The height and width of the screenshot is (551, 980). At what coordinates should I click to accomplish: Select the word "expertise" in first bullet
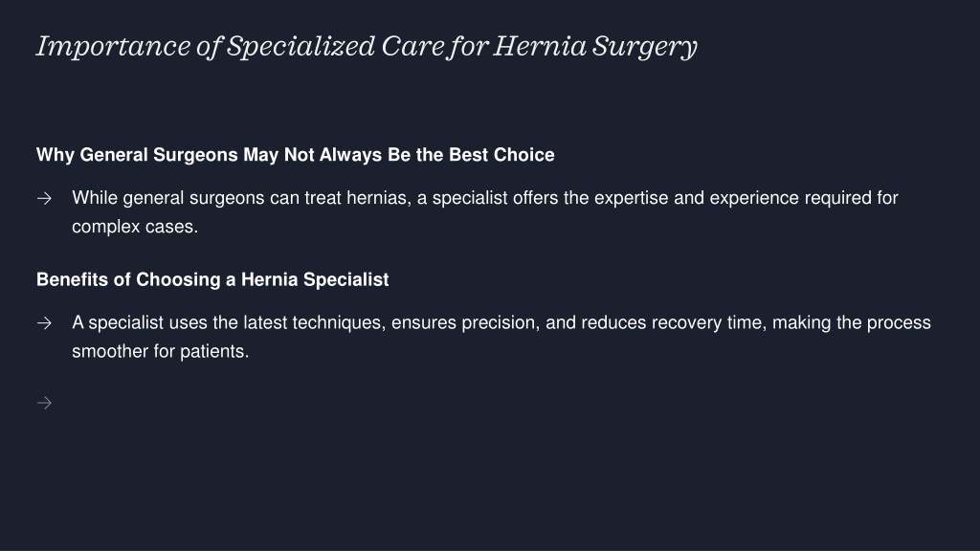coord(632,198)
